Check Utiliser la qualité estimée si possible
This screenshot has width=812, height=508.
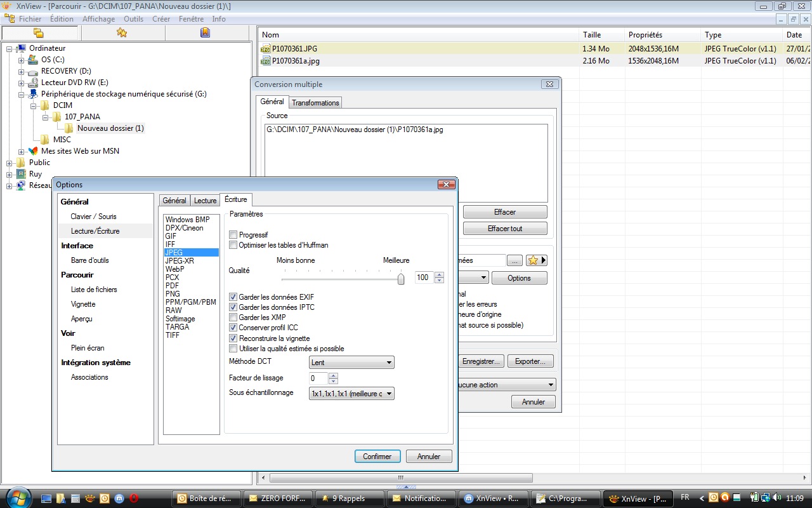233,349
